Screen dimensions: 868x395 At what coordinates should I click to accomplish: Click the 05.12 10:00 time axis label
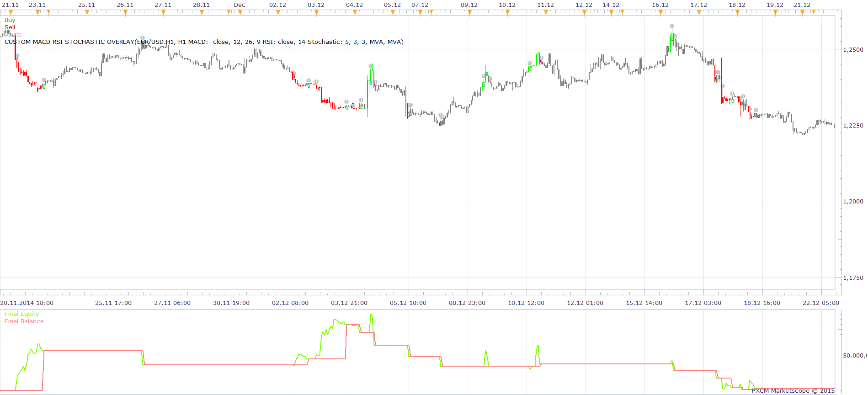point(408,303)
